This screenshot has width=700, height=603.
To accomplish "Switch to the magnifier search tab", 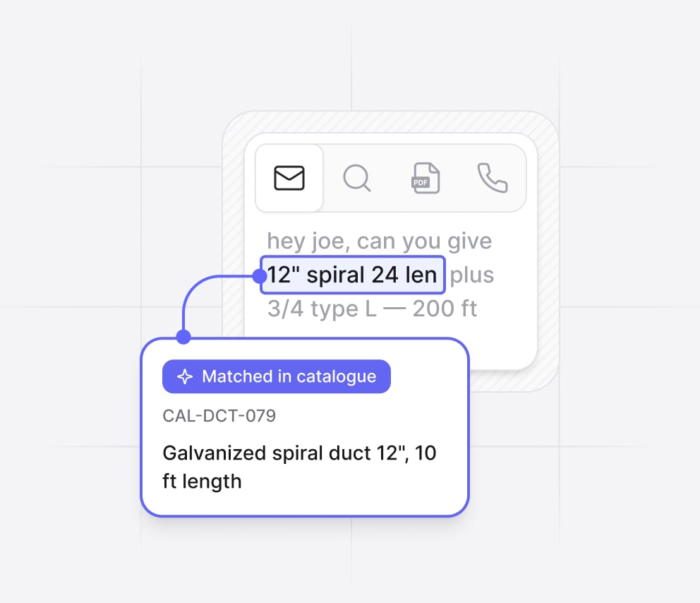I will [x=356, y=178].
